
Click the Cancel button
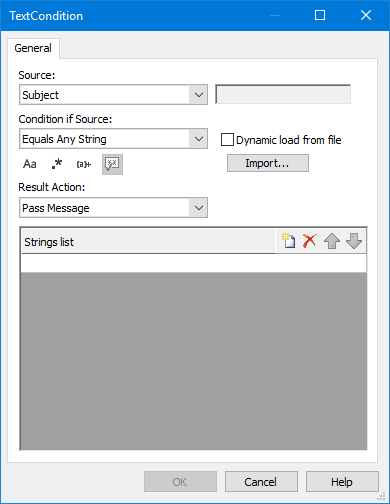click(x=261, y=482)
